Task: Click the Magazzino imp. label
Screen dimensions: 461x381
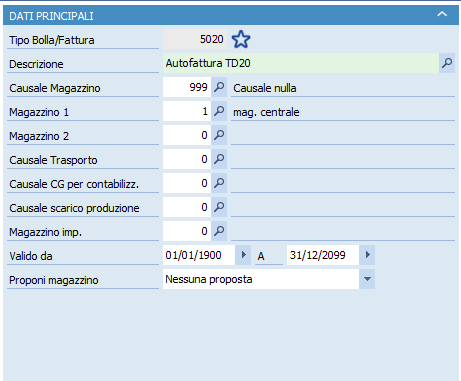Action: coord(45,232)
